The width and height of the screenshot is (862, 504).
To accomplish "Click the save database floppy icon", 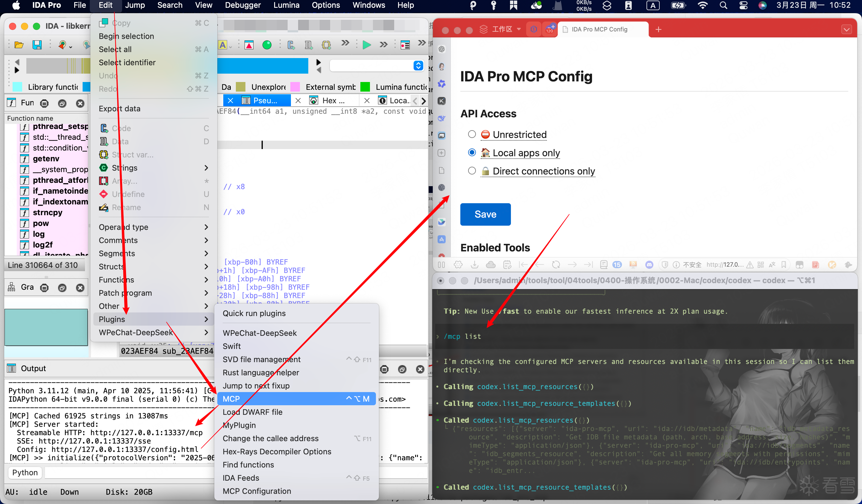I will pos(37,45).
